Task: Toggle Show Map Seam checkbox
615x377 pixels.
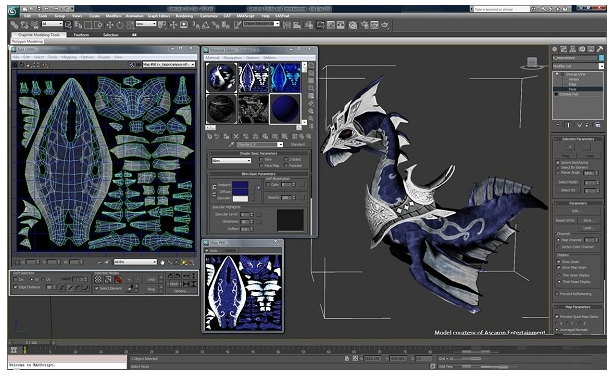Action: (558, 268)
